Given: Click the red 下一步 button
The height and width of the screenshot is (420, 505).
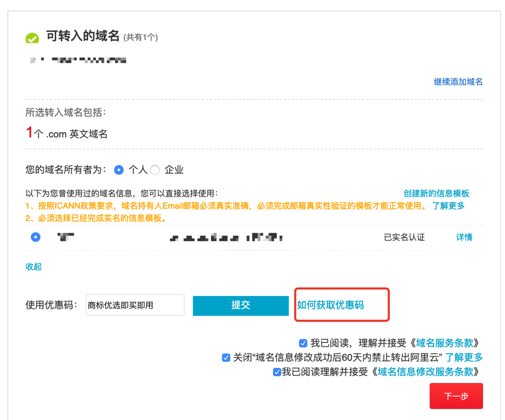Looking at the screenshot, I should pos(456,396).
